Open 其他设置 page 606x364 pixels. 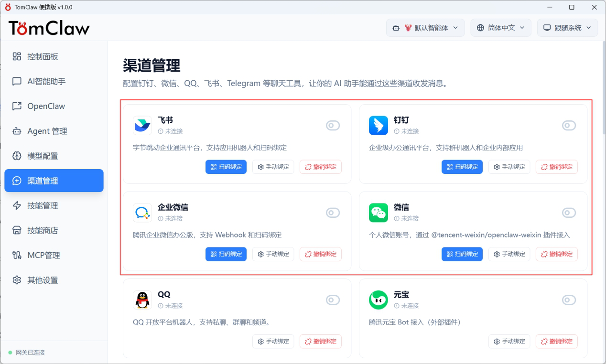pyautogui.click(x=54, y=280)
